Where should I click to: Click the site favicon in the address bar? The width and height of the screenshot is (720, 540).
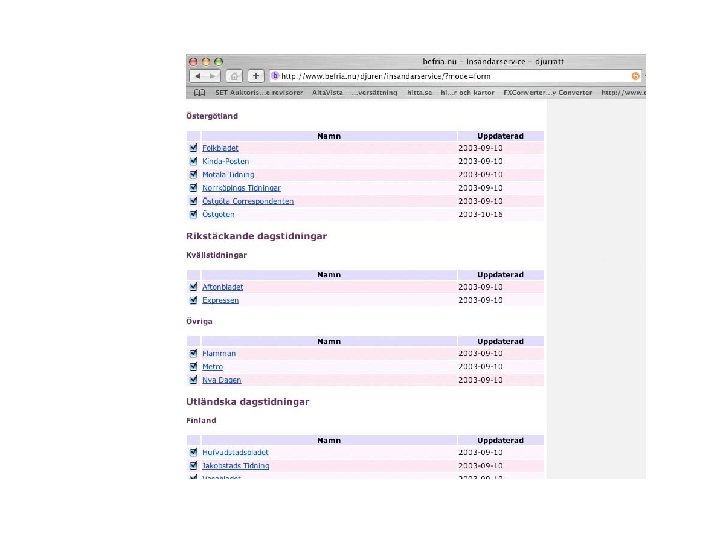point(275,76)
